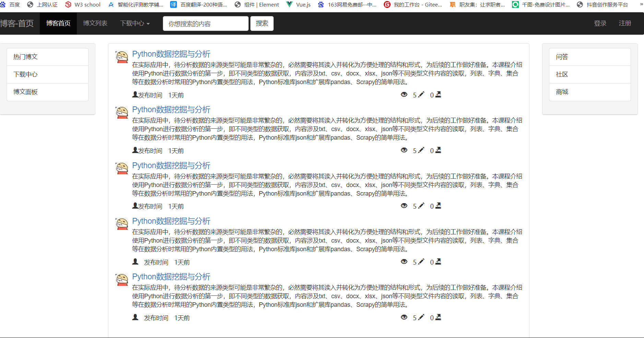Click the 注册 link in the navbar
Image resolution: width=644 pixels, height=338 pixels.
coord(625,23)
